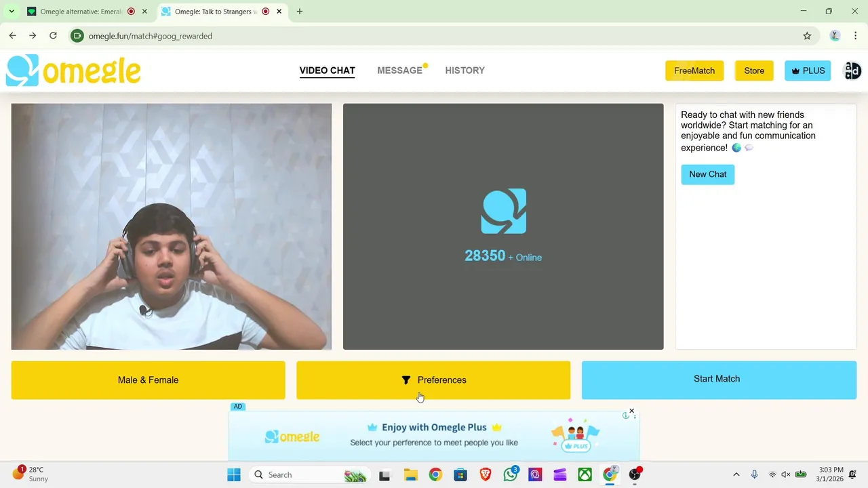
Task: Open the Windows Start menu
Action: tap(234, 474)
